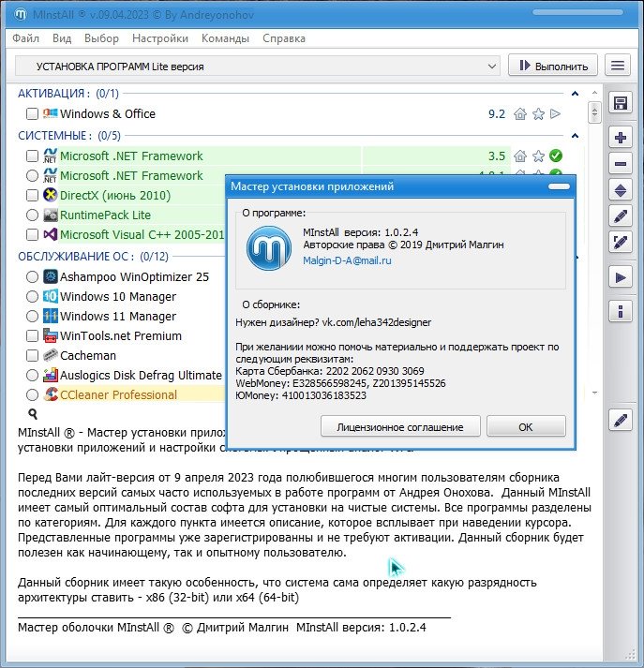Select the second .NET Framework radio button
Screen dimensions: 644x668
[32, 175]
